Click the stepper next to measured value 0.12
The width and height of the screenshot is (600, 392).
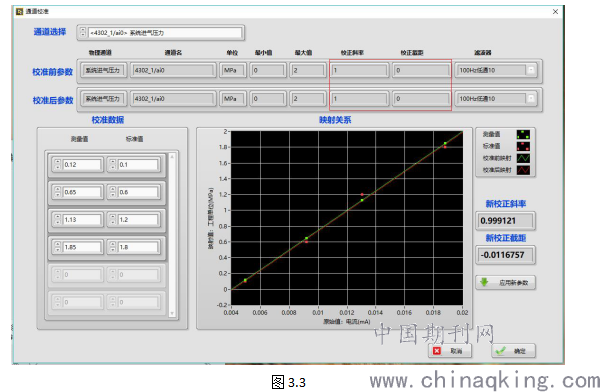(57, 165)
